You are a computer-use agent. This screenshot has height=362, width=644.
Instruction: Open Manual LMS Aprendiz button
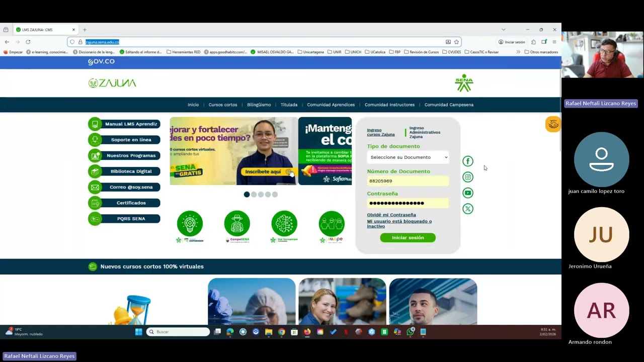(x=124, y=124)
